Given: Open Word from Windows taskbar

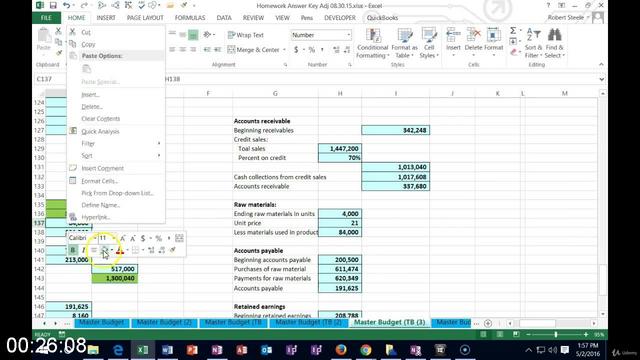Looking at the screenshot, I should [167, 350].
